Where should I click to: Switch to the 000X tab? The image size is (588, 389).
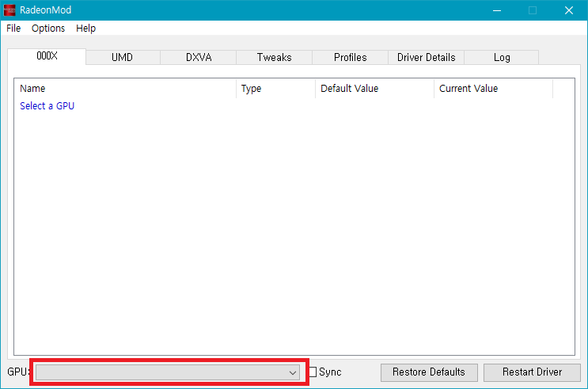click(47, 56)
